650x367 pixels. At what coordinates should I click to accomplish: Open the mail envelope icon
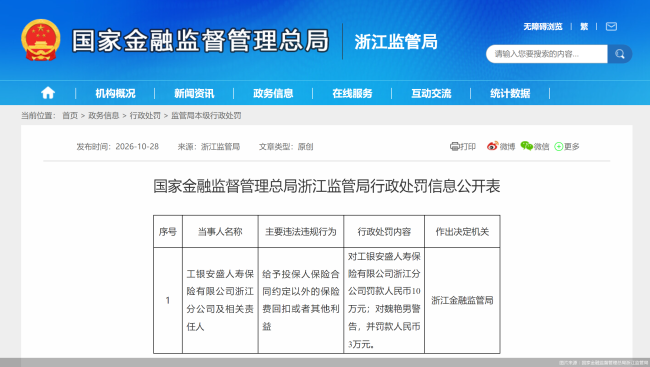click(x=611, y=27)
